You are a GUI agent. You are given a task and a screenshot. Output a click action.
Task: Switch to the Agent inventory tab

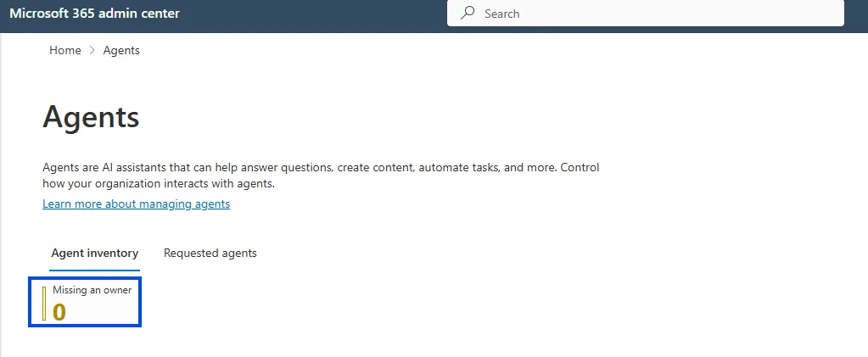(x=95, y=254)
